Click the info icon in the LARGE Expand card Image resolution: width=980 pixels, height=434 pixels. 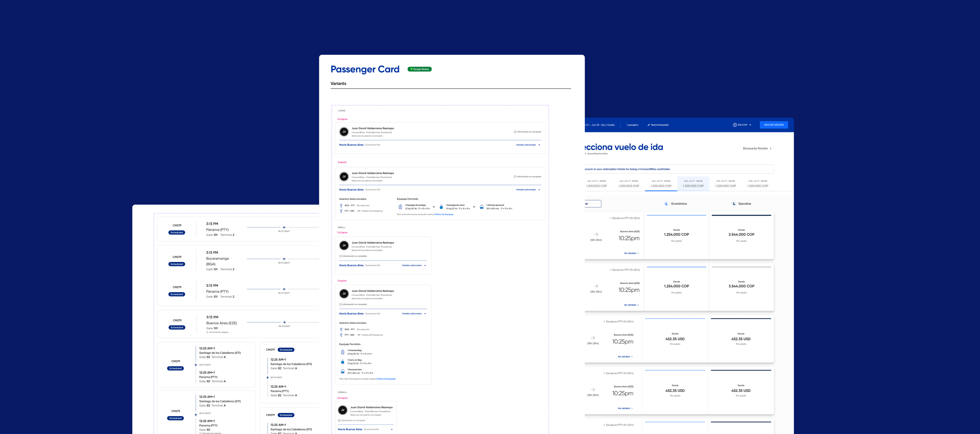click(515, 177)
